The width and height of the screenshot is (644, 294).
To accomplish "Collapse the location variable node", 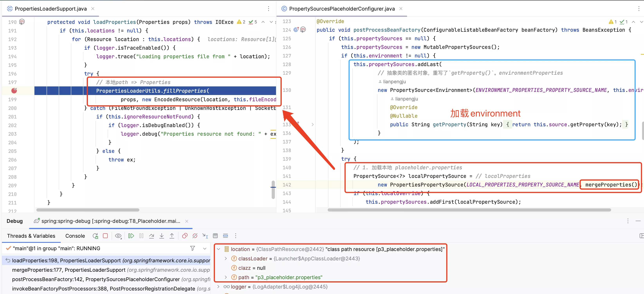I will pyautogui.click(x=218, y=249).
